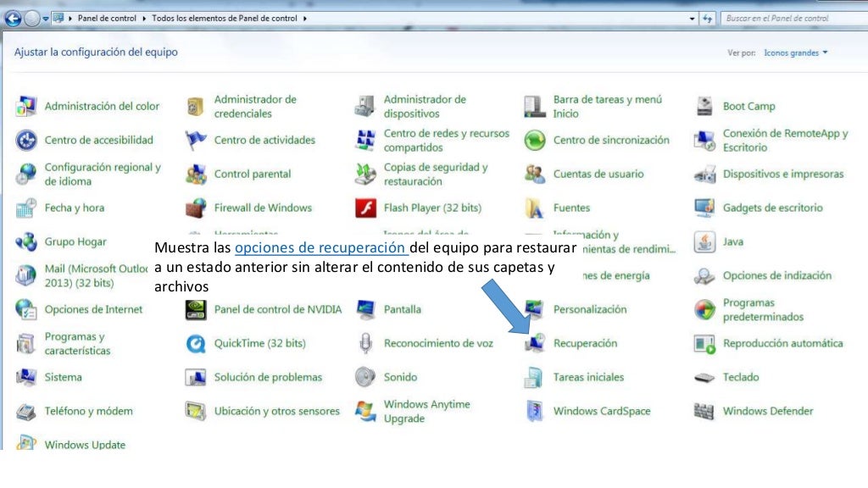
Task: Follow the opciones de recuperación hyperlink
Action: point(321,247)
